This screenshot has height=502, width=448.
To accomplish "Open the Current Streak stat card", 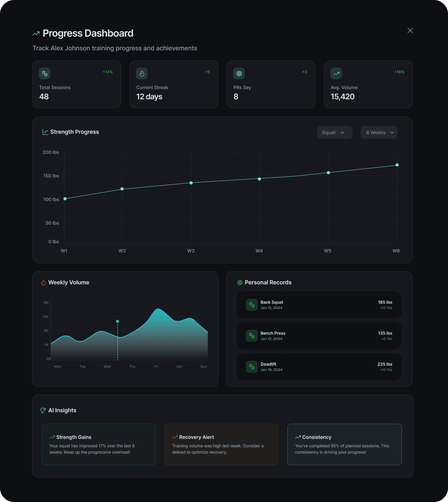I will point(174,84).
